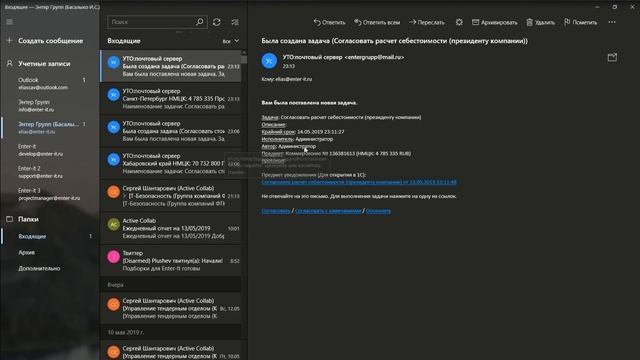Open the settings gear in the message toolbar

click(459, 22)
